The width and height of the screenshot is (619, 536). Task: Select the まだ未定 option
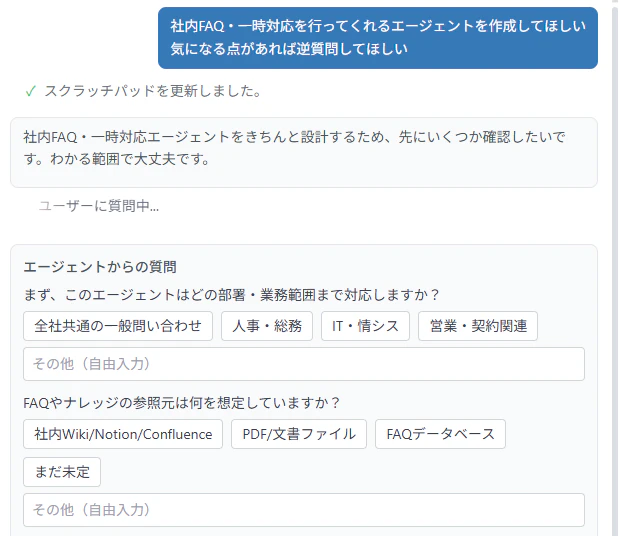pyautogui.click(x=62, y=472)
